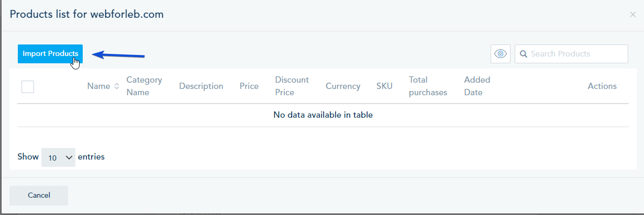The height and width of the screenshot is (215, 644).
Task: Click the search magnifier icon
Action: (523, 54)
